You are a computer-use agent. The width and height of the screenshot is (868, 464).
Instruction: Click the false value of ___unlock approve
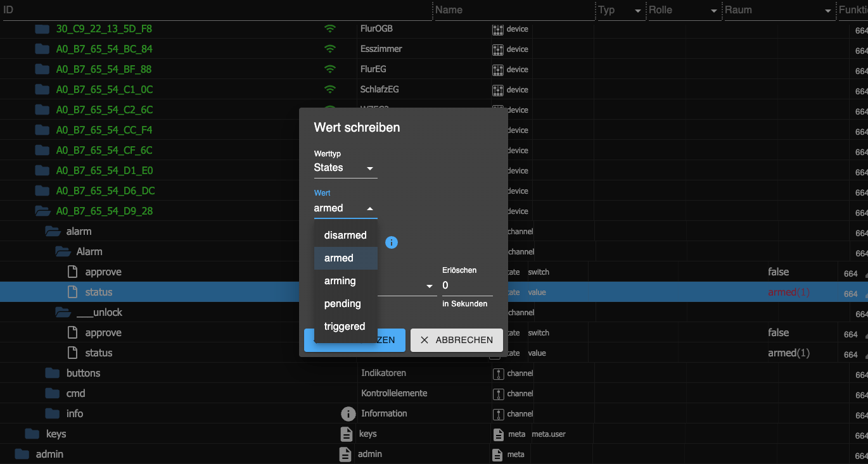pyautogui.click(x=779, y=332)
